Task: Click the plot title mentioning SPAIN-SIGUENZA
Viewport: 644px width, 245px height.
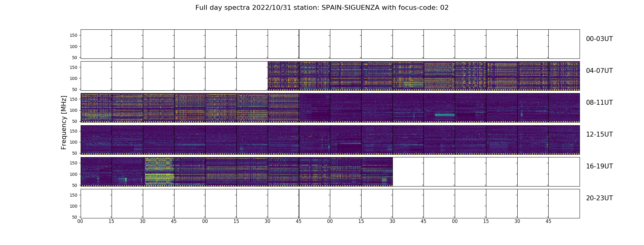Action: [322, 8]
